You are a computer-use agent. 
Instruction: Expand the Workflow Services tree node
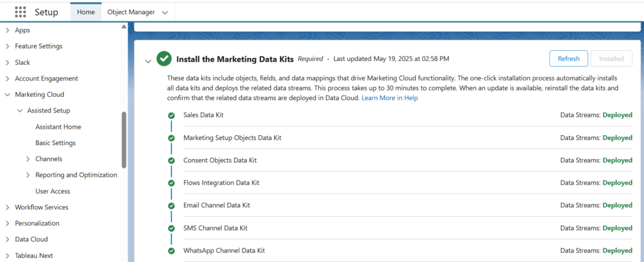click(8, 207)
